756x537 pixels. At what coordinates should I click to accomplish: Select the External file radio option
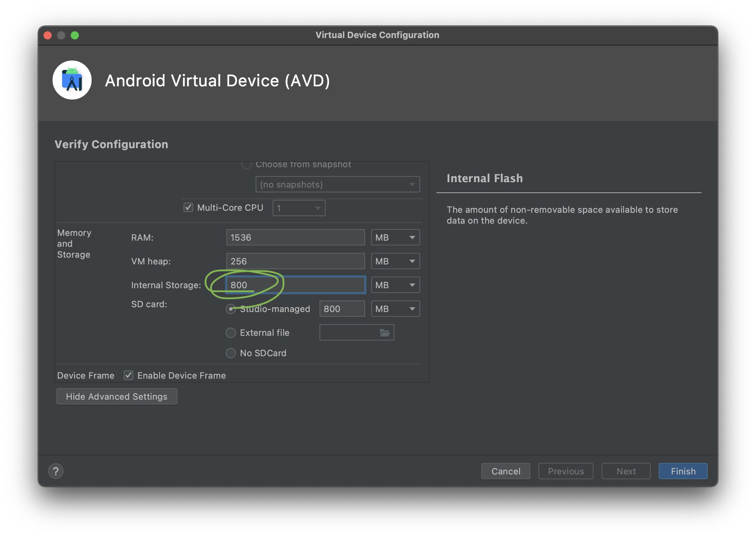tap(231, 333)
